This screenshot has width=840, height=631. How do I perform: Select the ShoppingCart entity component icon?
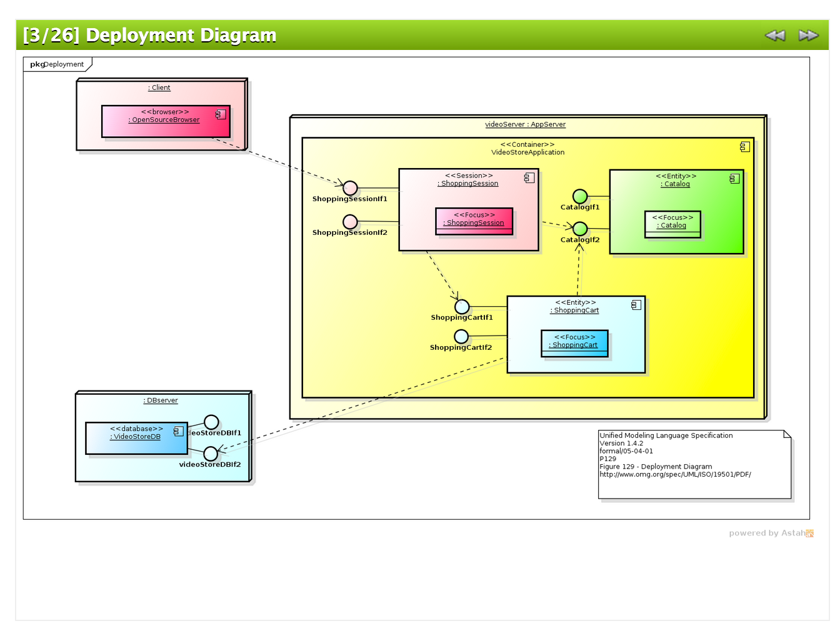[636, 305]
